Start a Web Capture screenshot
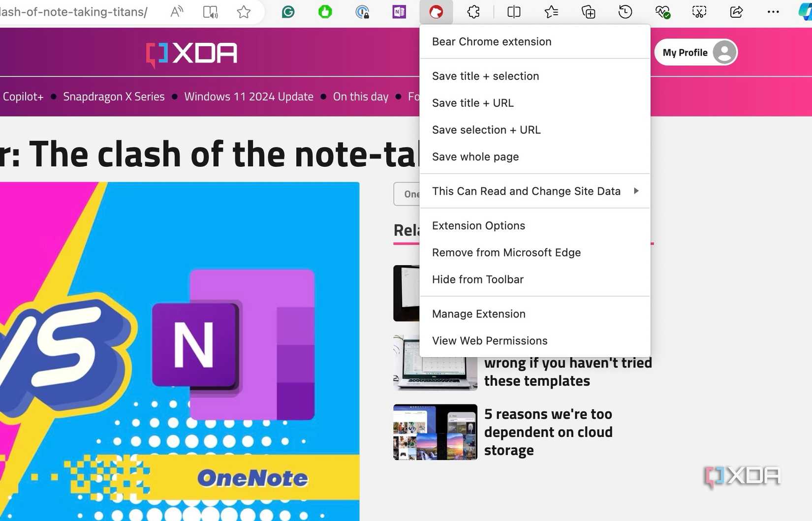 [x=699, y=12]
